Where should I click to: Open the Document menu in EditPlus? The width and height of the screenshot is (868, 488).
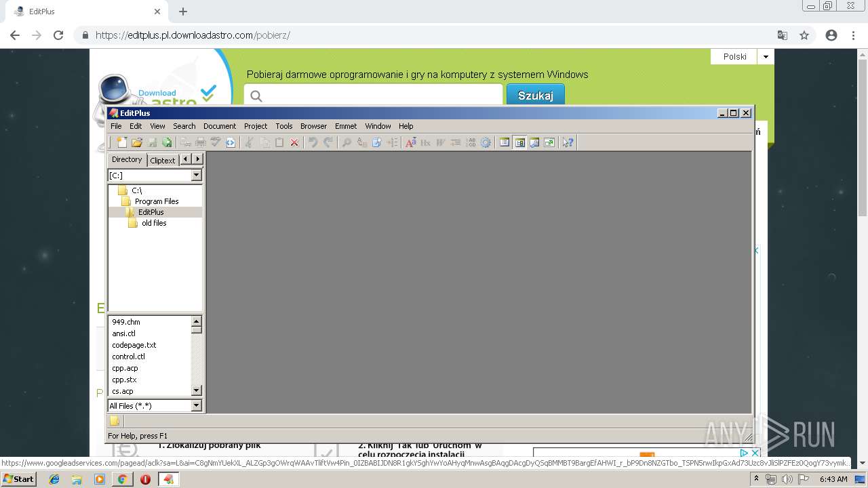220,126
